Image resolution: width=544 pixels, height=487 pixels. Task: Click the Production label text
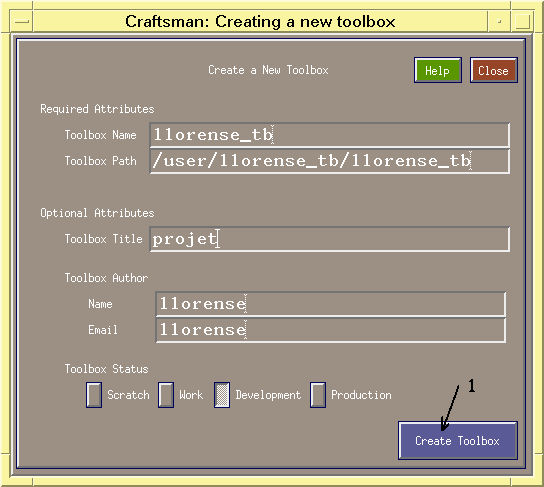pos(361,395)
